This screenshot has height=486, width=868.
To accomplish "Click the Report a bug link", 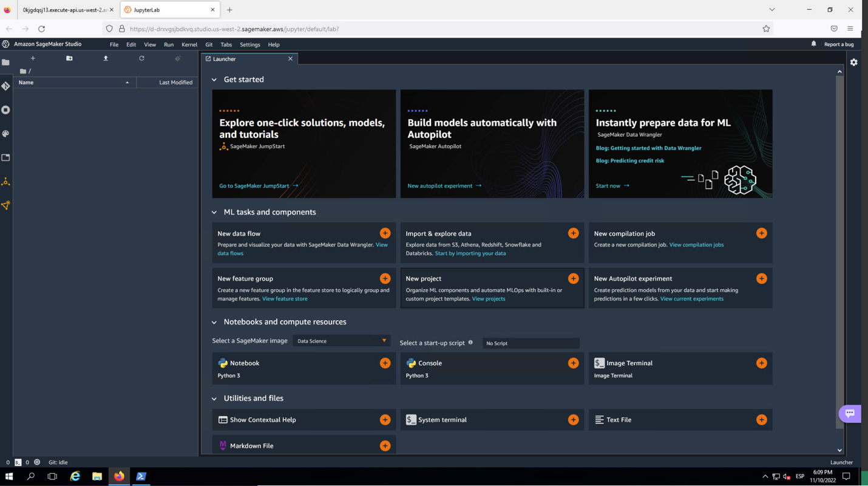I will point(839,44).
